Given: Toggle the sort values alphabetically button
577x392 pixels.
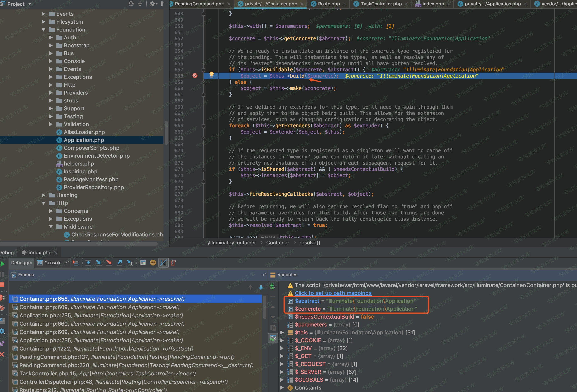Looking at the screenshot, I should click(x=163, y=263).
